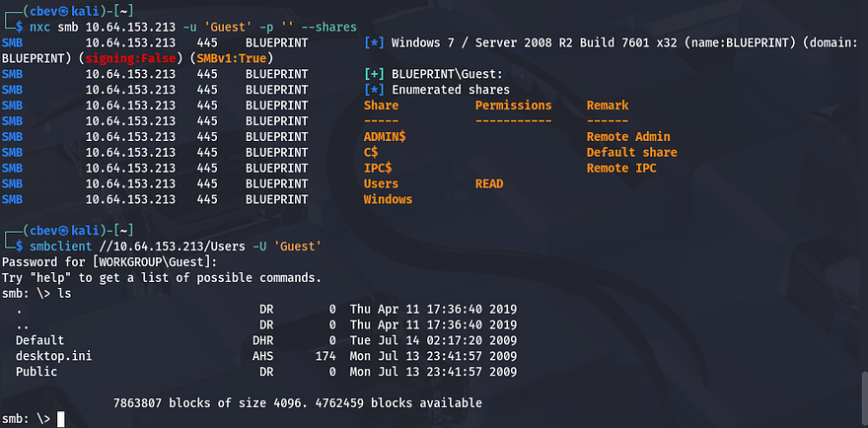Viewport: 868px width, 428px height.
Task: Select the Default directory in ls output
Action: pyautogui.click(x=39, y=340)
